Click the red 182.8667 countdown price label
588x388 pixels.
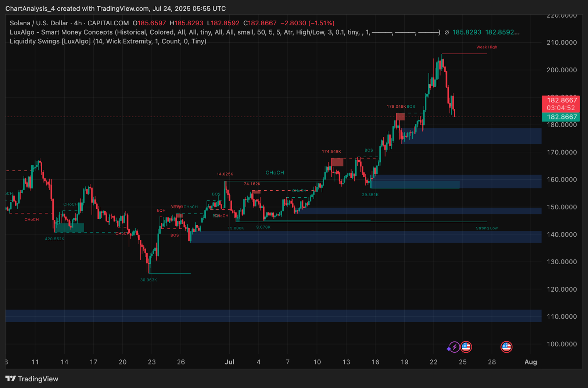(561, 104)
